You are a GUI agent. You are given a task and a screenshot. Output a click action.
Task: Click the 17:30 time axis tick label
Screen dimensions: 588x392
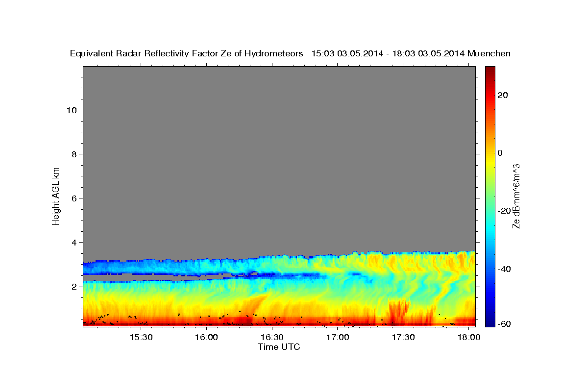point(403,338)
